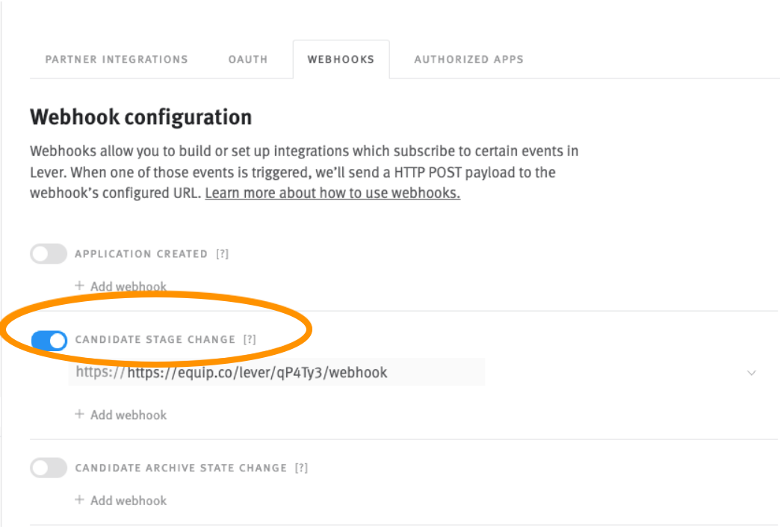
Task: Disable the Candidate Stage Change webhook
Action: click(48, 341)
